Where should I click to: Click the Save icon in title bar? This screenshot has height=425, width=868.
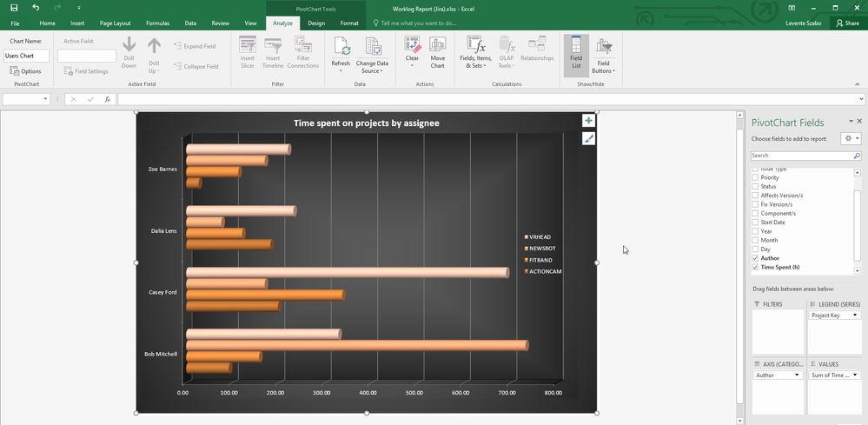14,8
